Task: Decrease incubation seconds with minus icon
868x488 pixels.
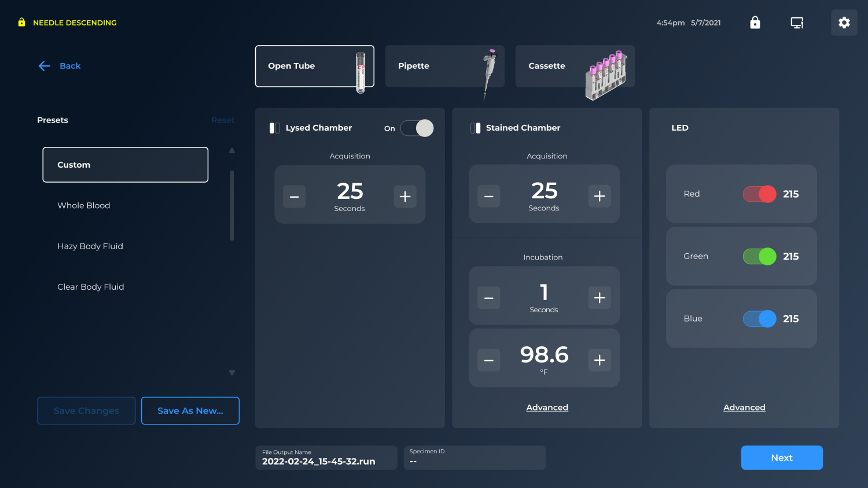Action: click(x=488, y=298)
